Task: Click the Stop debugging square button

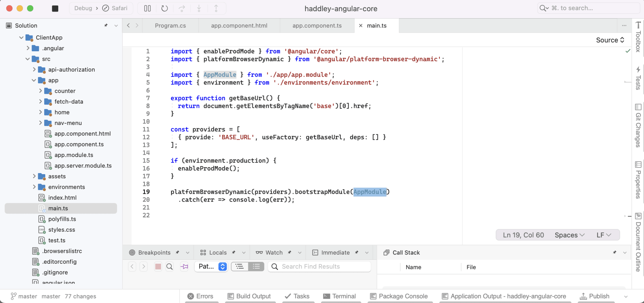Action: tap(55, 8)
